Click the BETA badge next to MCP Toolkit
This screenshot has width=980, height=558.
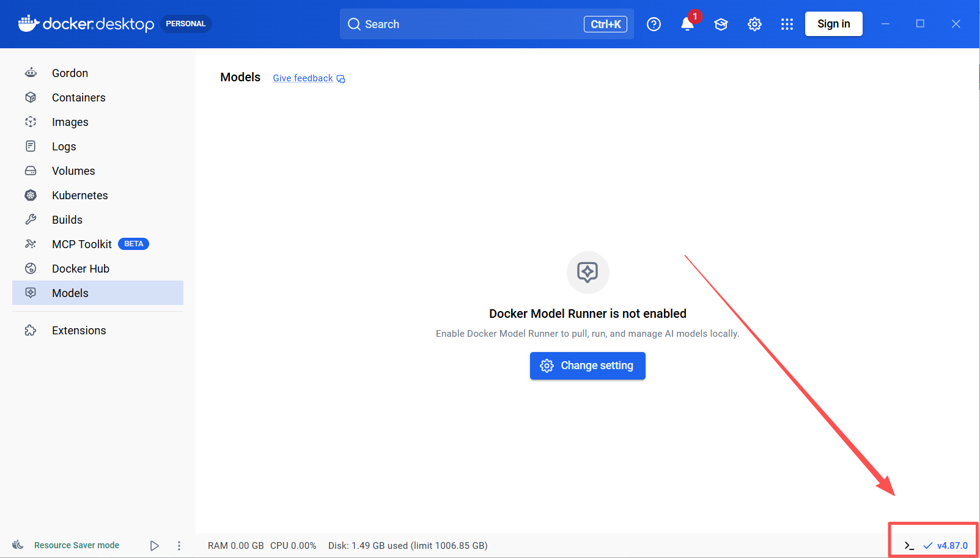pyautogui.click(x=134, y=244)
